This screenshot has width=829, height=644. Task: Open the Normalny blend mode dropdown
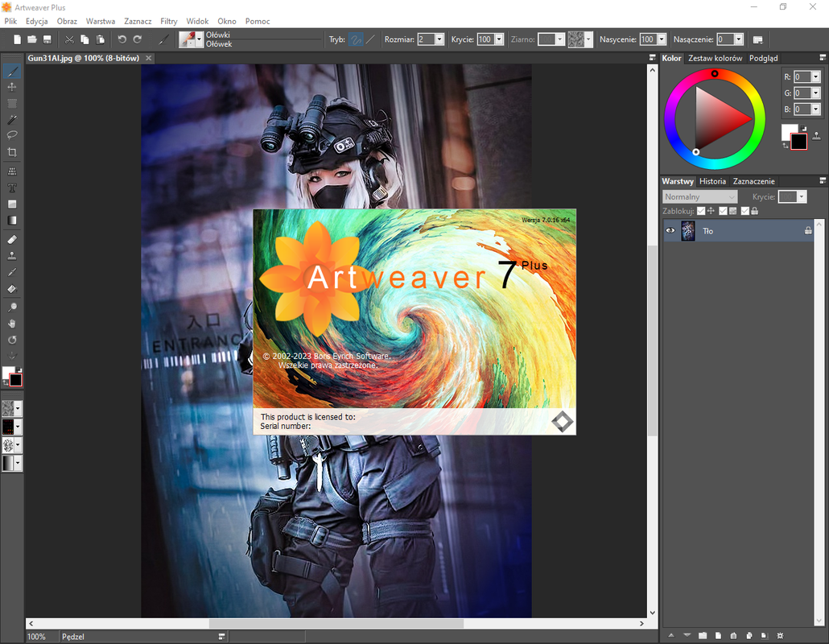coord(699,196)
